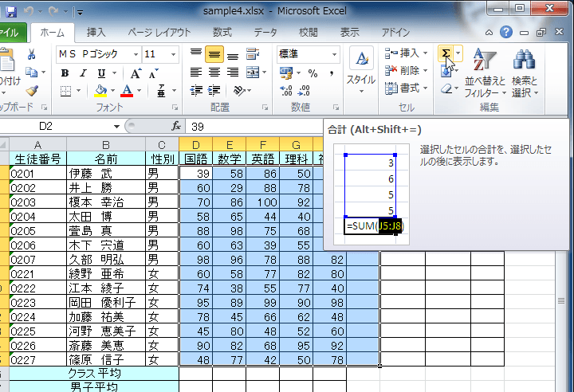Apply yellow fill color bucket
Viewport: 574px width, 392px height.
pyautogui.click(x=100, y=91)
